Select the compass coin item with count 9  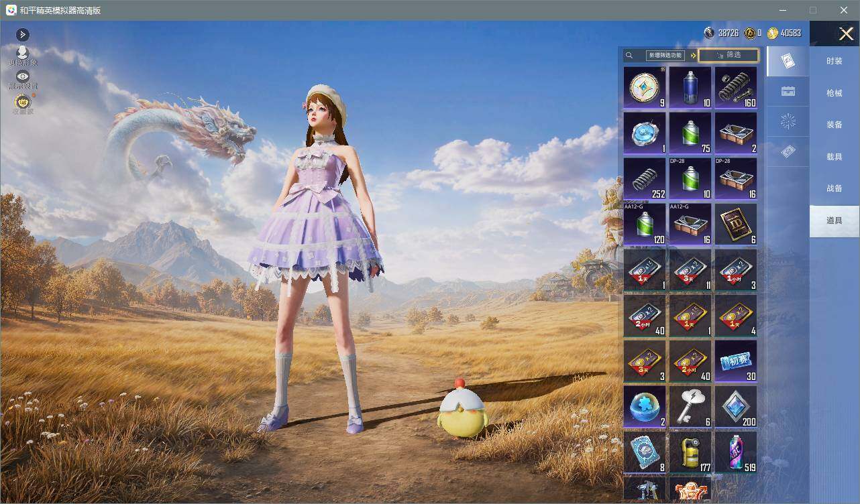[645, 87]
